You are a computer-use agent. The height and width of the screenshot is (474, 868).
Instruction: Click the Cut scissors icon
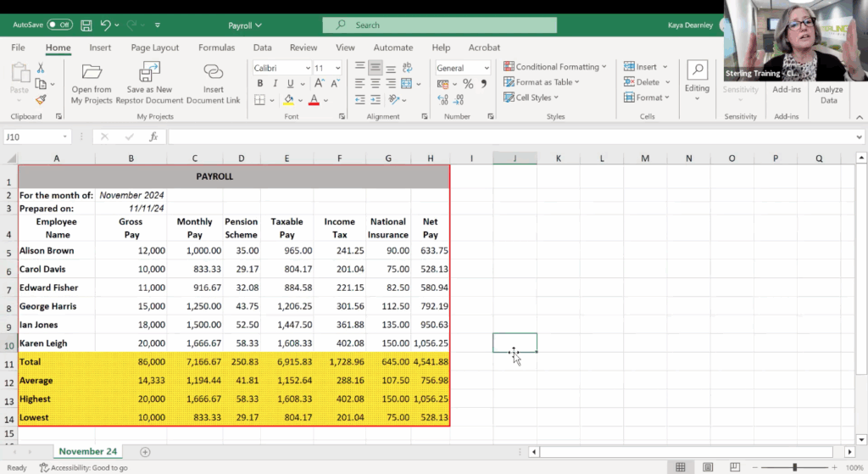tap(40, 68)
